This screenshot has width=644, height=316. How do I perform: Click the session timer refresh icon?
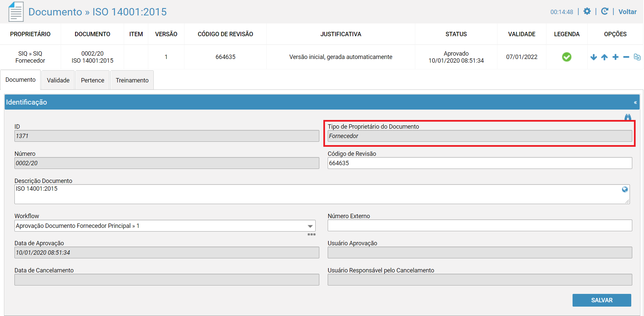click(x=605, y=11)
